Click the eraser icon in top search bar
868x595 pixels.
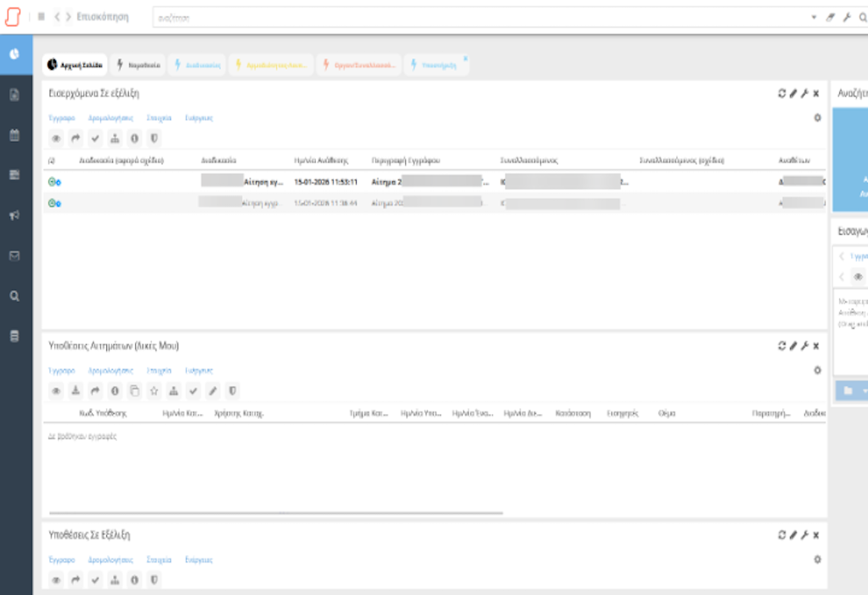[831, 17]
